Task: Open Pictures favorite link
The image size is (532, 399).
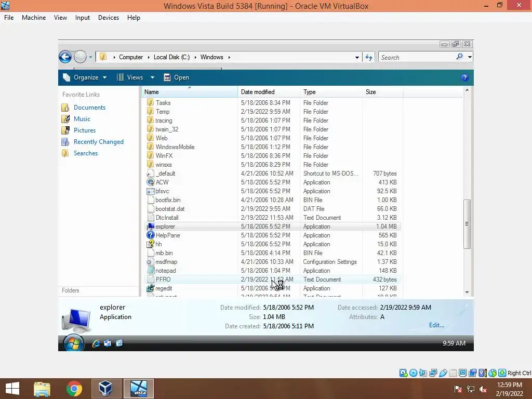Action: click(85, 130)
